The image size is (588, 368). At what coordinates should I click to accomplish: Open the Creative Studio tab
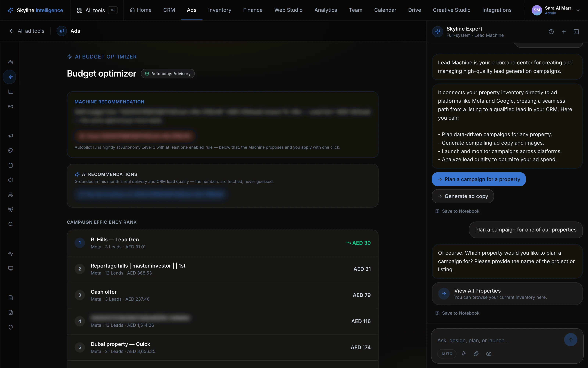(x=451, y=10)
